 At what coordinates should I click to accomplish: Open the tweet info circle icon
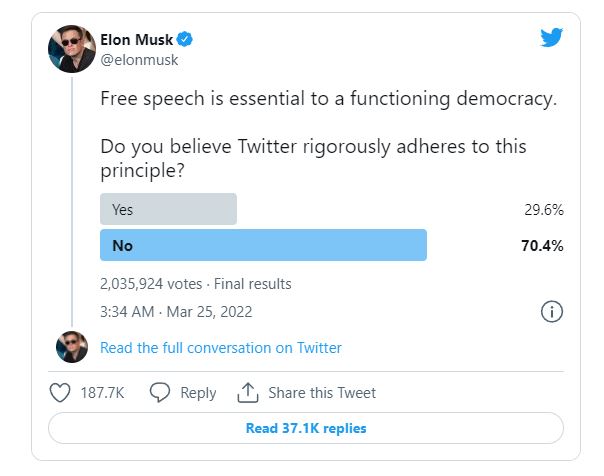click(551, 311)
